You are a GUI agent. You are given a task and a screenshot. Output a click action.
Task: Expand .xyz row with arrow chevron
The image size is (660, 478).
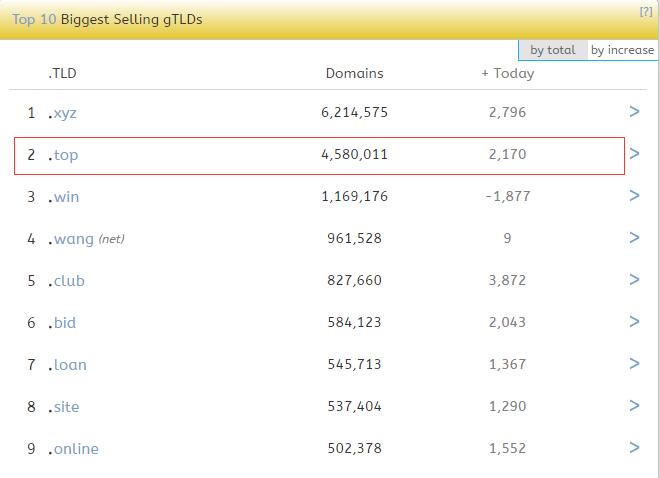tap(634, 112)
